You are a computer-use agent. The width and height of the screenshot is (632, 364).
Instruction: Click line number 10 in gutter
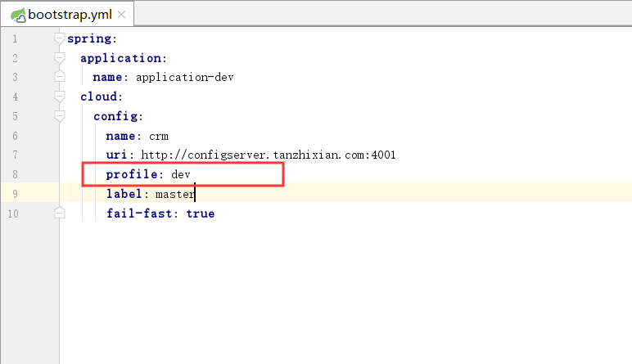pos(13,213)
